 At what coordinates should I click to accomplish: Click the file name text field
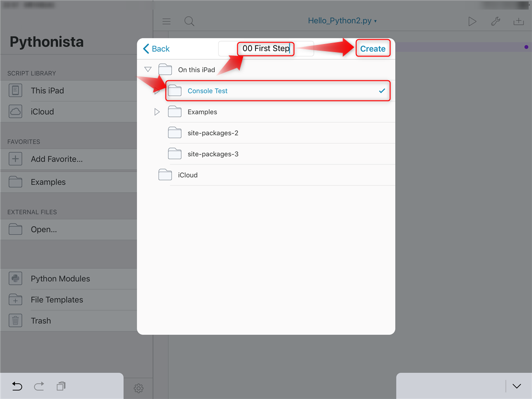coord(266,49)
